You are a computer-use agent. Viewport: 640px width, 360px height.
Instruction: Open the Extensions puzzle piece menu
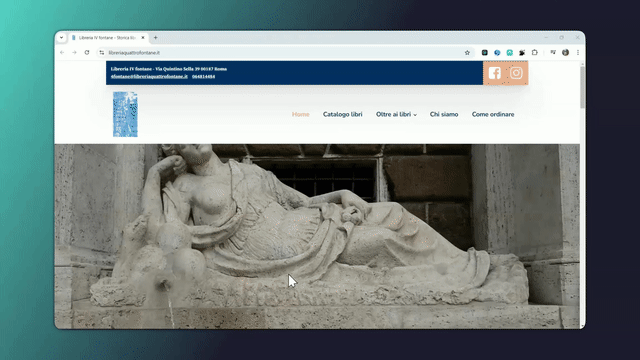[535, 53]
